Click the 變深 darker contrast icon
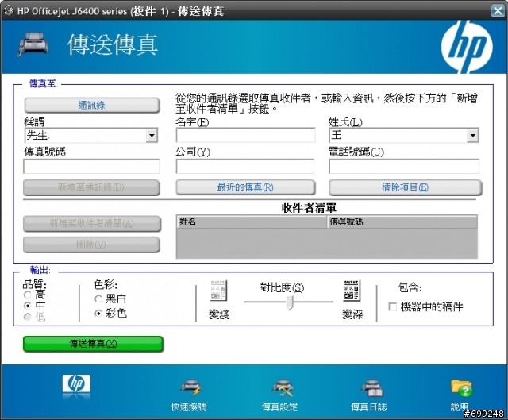 coord(352,291)
